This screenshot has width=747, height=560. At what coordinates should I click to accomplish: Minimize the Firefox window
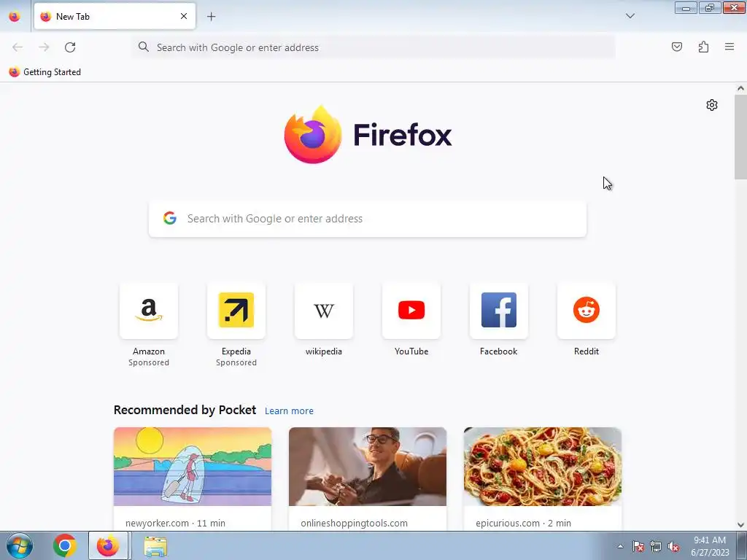(686, 8)
